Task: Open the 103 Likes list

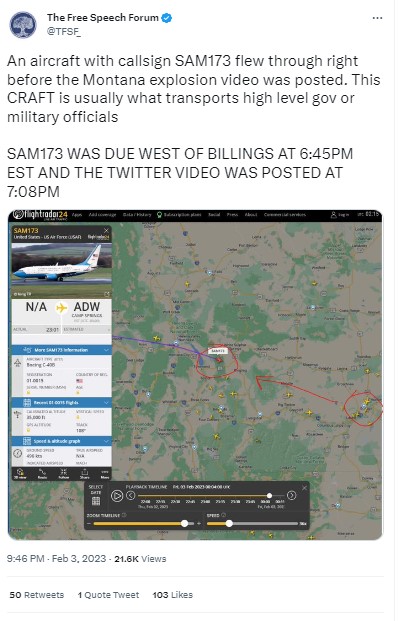Action: tap(172, 595)
